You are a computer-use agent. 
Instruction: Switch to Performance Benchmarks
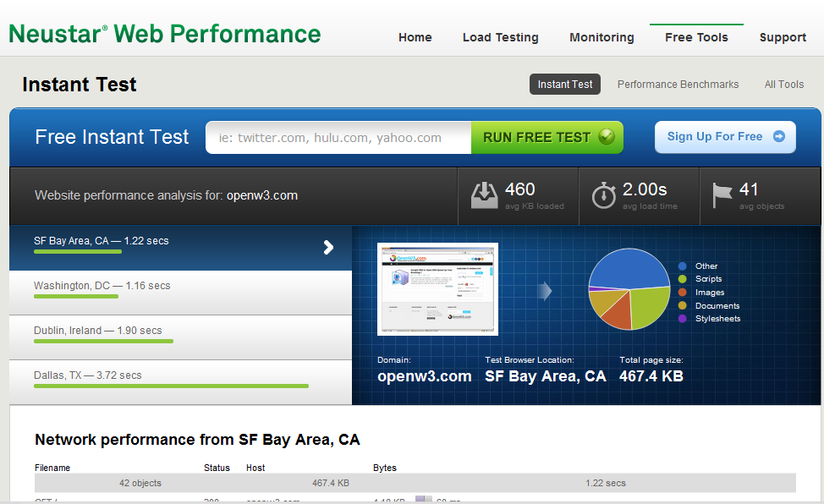(x=678, y=84)
